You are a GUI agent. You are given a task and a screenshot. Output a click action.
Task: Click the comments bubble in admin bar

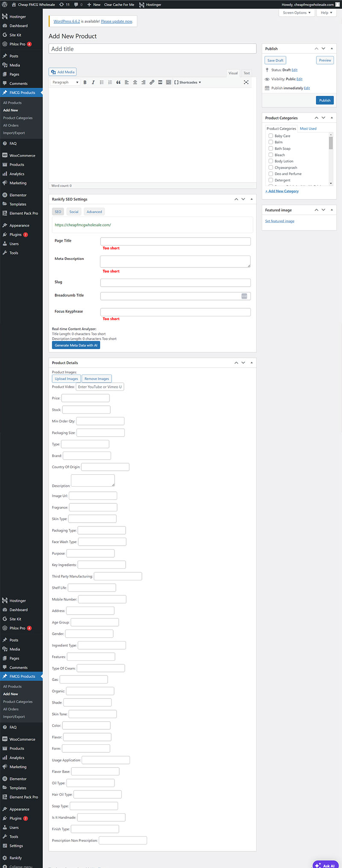[x=78, y=4]
